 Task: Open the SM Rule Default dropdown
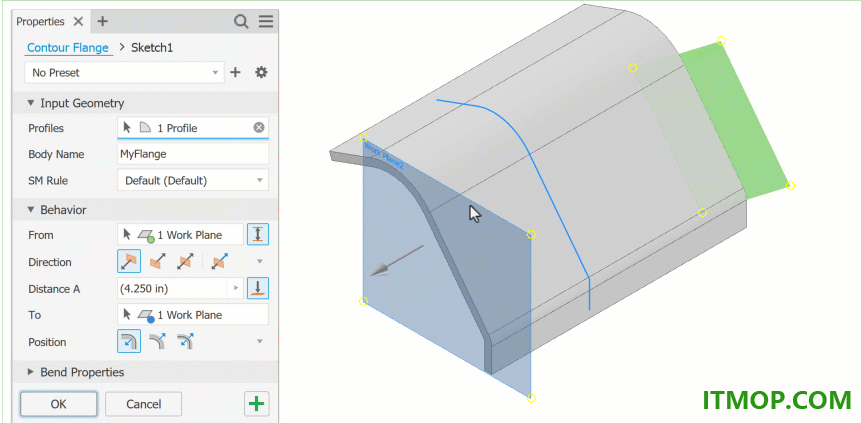(x=193, y=180)
